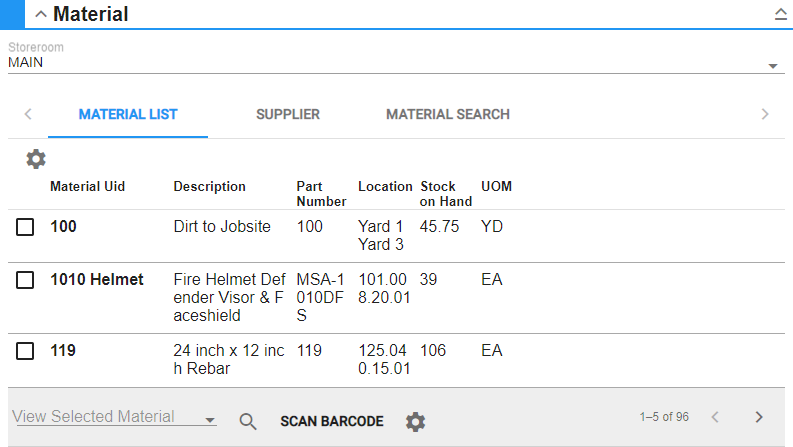The height and width of the screenshot is (447, 793).
Task: Select the 1010 Helmet row checkbox
Action: tap(25, 280)
